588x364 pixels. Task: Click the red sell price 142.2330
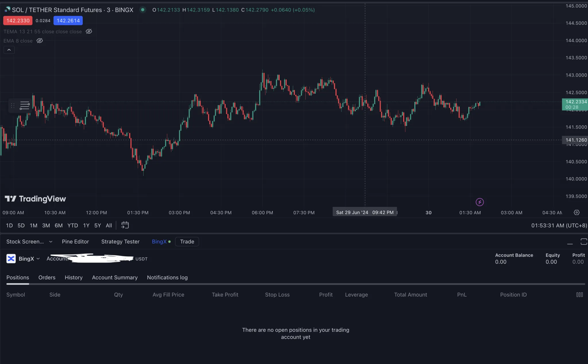click(x=18, y=21)
